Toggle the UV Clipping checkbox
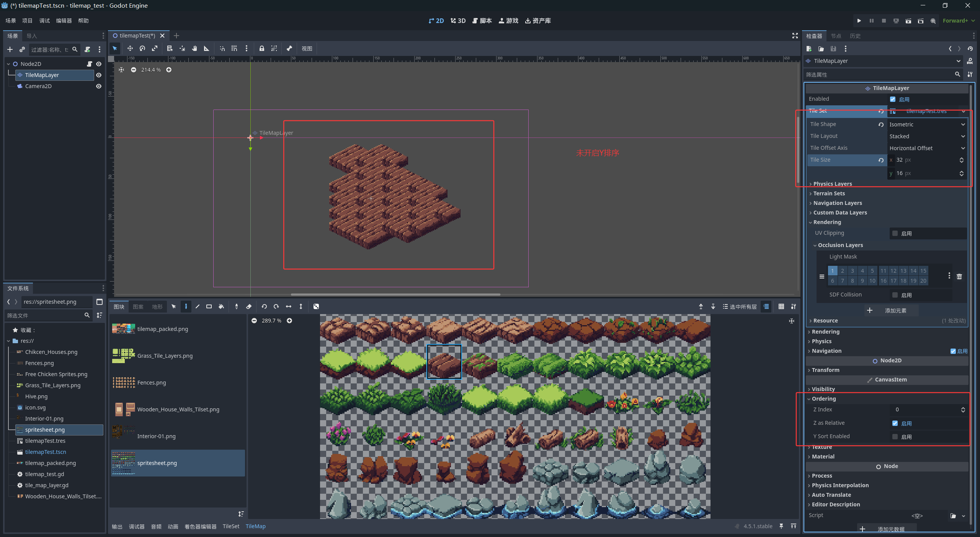 (895, 233)
